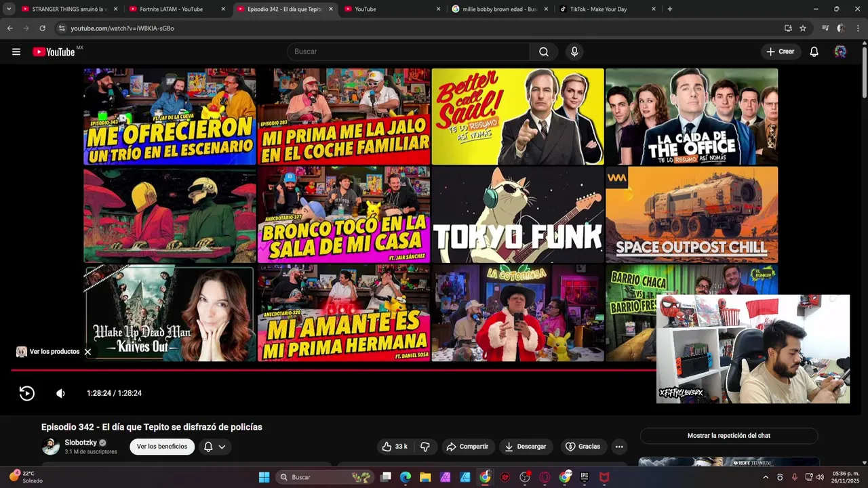
Task: Open a new browser tab
Action: [x=670, y=9]
